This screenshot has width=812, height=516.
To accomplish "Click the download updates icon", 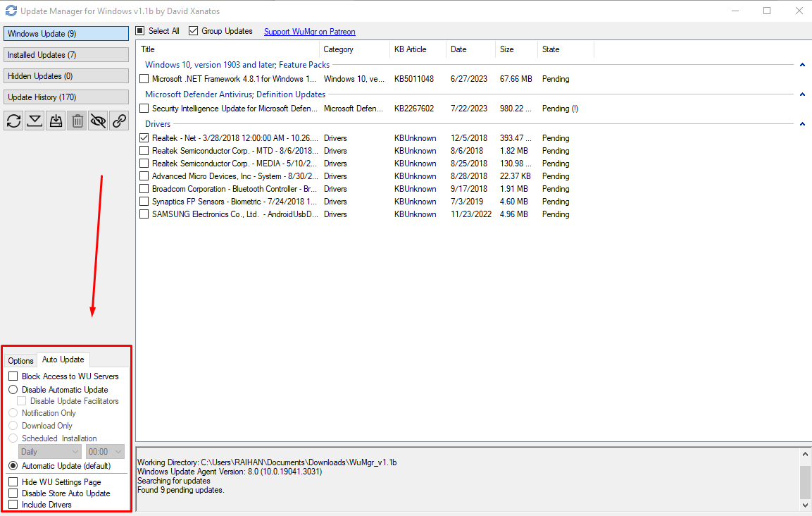I will [x=35, y=121].
